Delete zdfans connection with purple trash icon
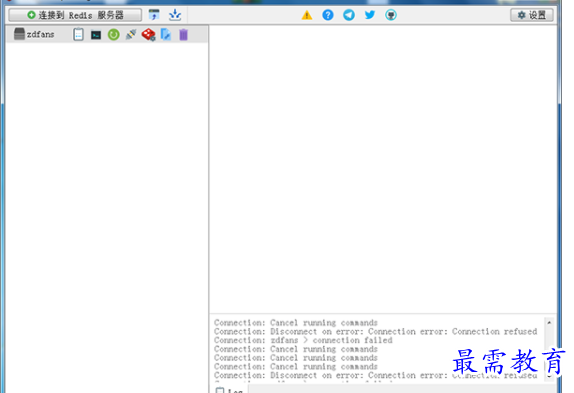 pos(183,35)
